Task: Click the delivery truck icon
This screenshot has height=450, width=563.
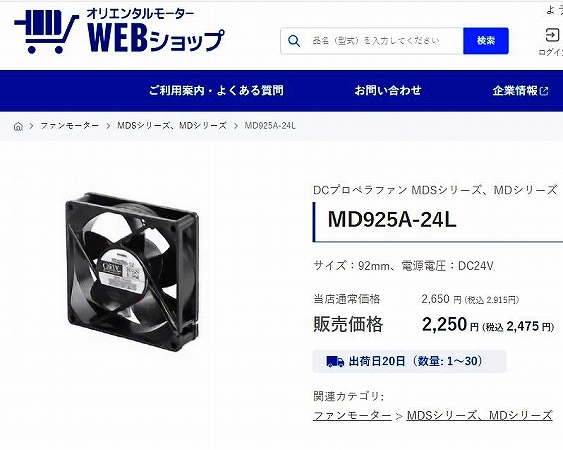Action: coord(335,361)
